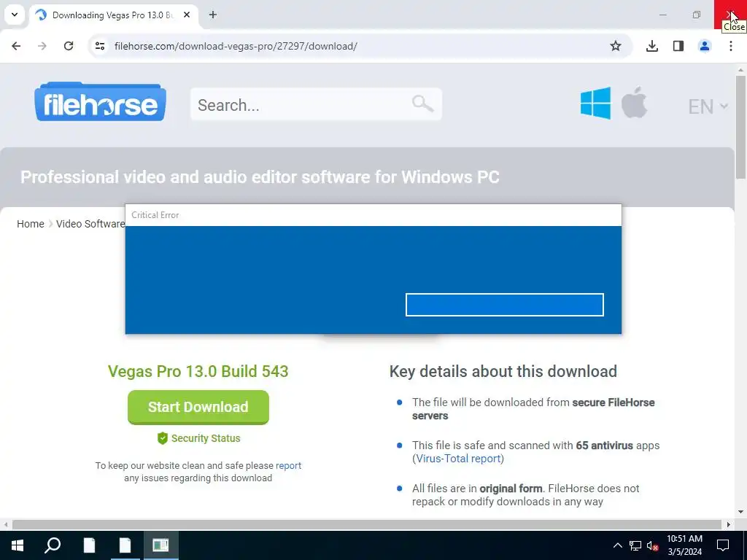The image size is (747, 560).
Task: Open the Chrome downloads icon
Action: 652,46
